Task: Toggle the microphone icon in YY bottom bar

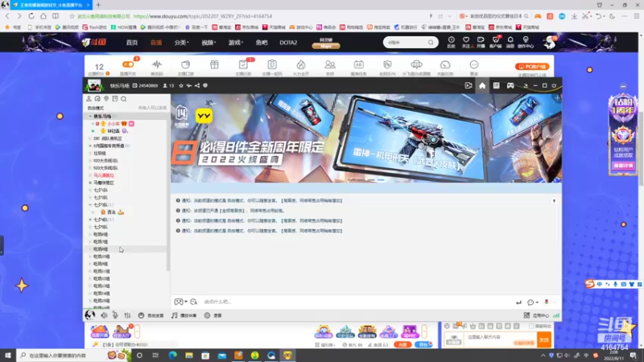Action: [x=115, y=315]
